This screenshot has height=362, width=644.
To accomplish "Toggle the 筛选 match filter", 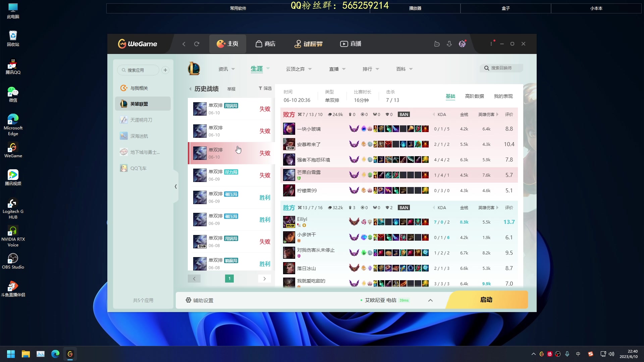I will click(x=265, y=88).
